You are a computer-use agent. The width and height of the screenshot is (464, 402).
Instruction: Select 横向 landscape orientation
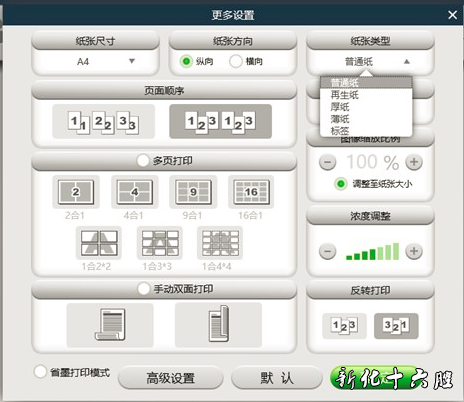236,61
